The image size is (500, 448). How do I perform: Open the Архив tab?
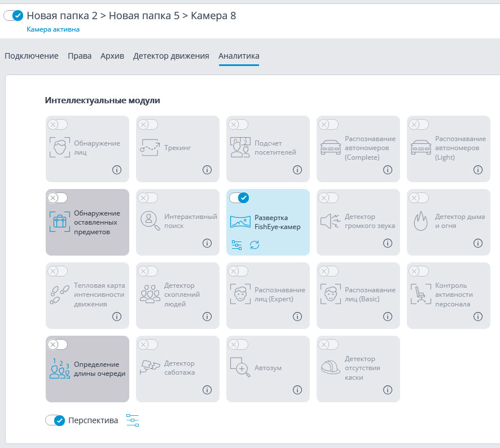click(x=112, y=56)
